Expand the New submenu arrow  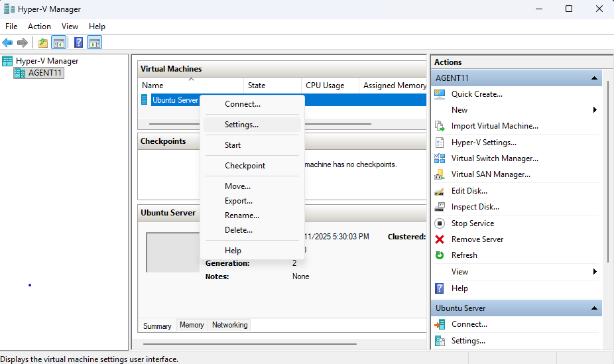coord(595,110)
